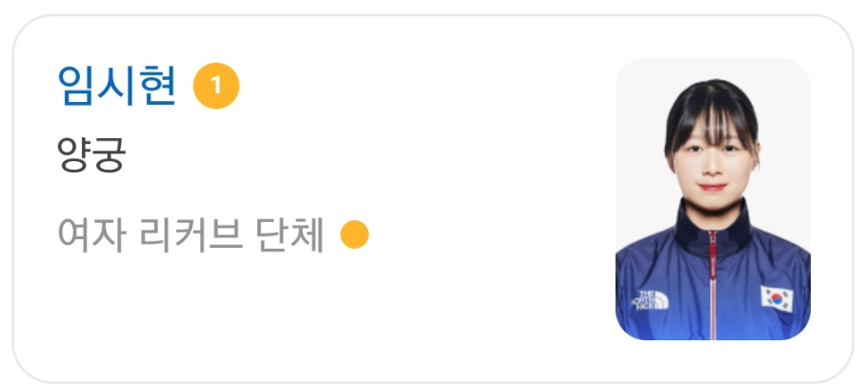Screen dimensions: 868x386
Task: Click the athlete's face in portrait
Action: tap(713, 163)
